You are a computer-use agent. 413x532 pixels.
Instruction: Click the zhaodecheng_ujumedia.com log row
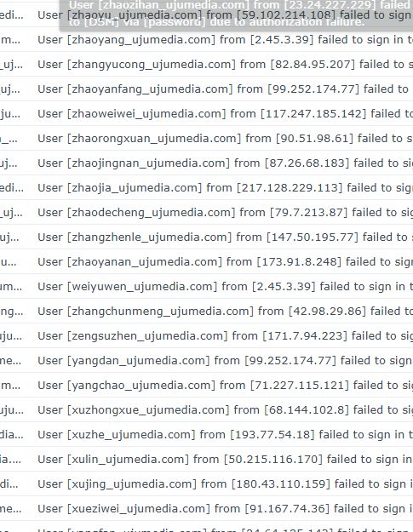point(206,213)
